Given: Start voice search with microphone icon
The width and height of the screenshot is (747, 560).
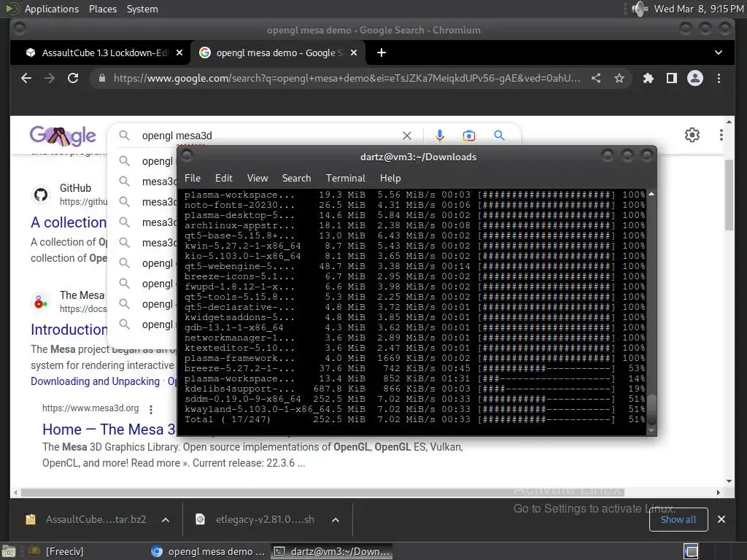Looking at the screenshot, I should (x=440, y=136).
